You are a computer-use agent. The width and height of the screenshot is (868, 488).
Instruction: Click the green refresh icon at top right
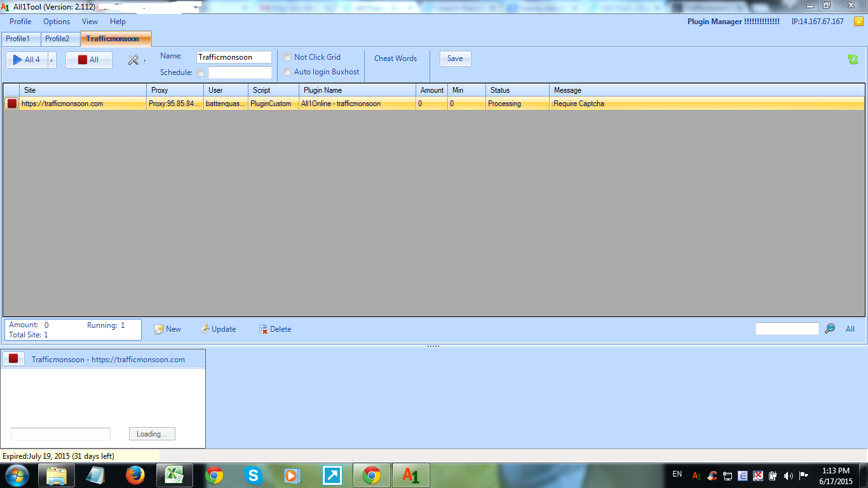(853, 59)
